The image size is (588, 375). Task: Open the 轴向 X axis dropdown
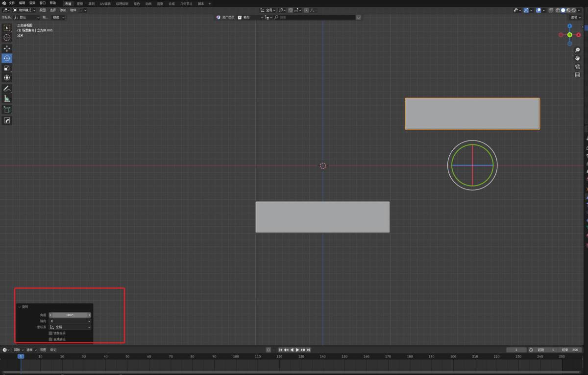tap(70, 321)
